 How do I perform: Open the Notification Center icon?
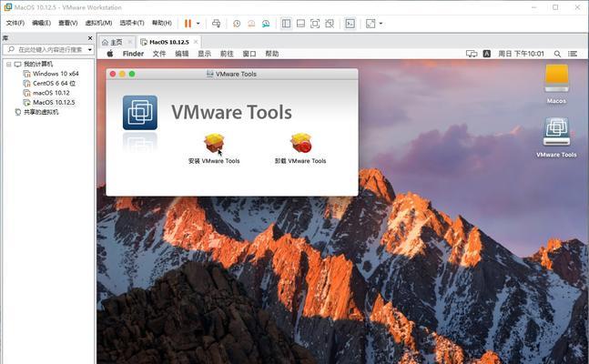coord(573,54)
